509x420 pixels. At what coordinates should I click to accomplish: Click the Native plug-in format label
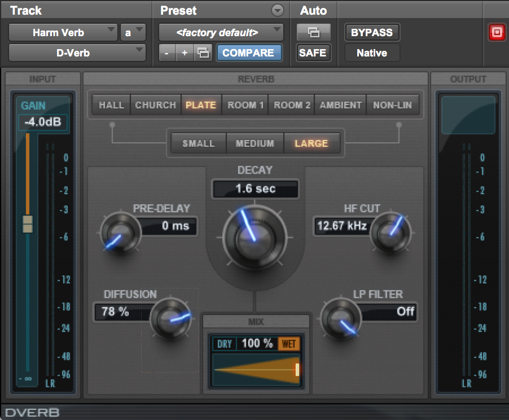click(x=372, y=53)
